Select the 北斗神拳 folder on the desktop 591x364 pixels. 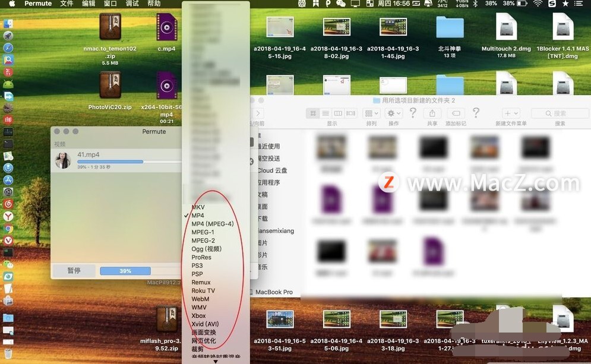tap(450, 27)
